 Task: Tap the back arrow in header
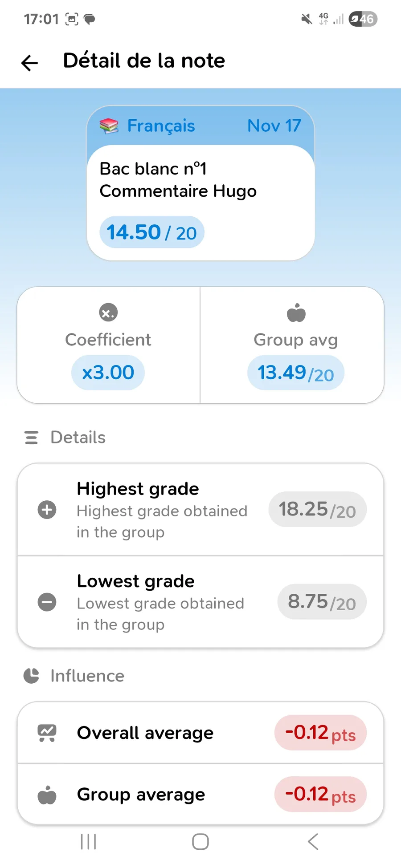(x=30, y=63)
